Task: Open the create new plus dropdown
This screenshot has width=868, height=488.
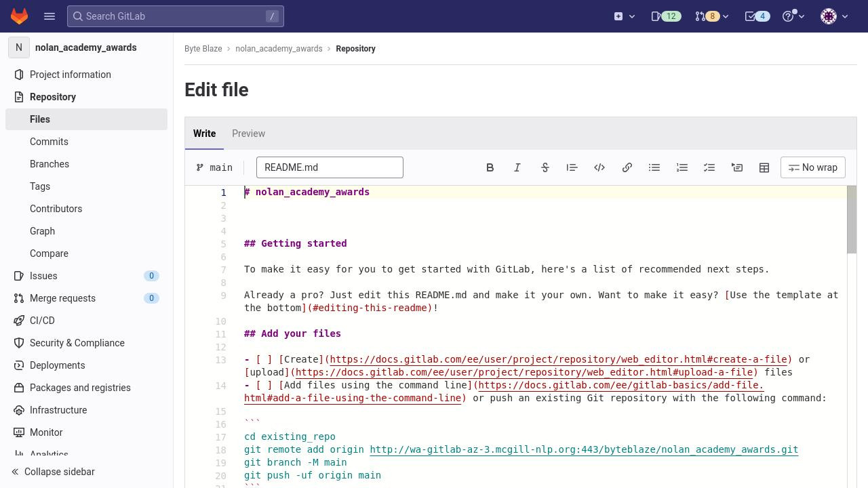Action: pyautogui.click(x=625, y=16)
